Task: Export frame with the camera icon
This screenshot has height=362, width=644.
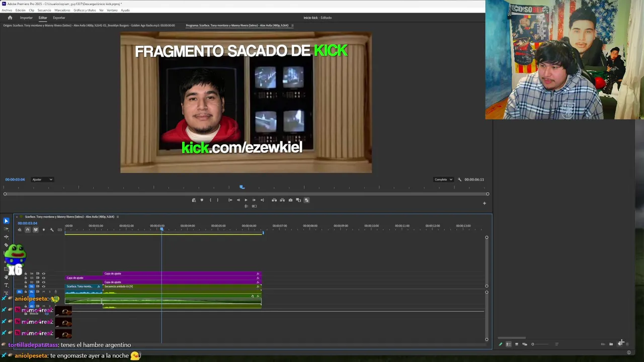Action: (290, 200)
